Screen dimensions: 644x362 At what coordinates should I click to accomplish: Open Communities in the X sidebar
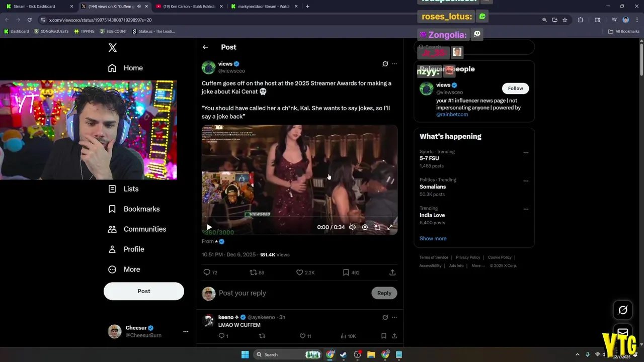tap(137, 229)
